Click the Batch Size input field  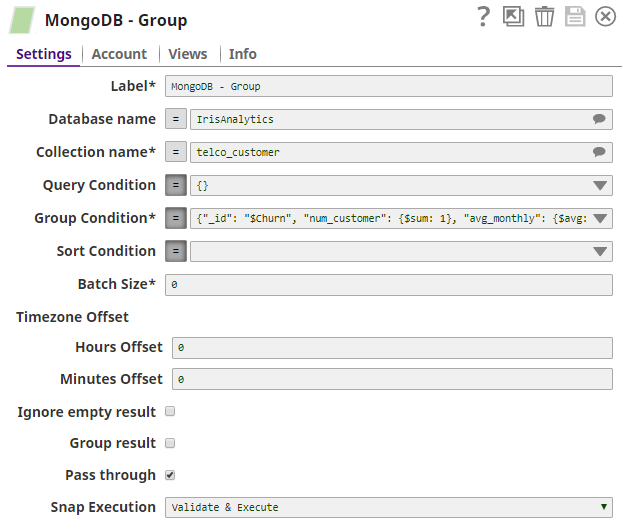(x=389, y=285)
